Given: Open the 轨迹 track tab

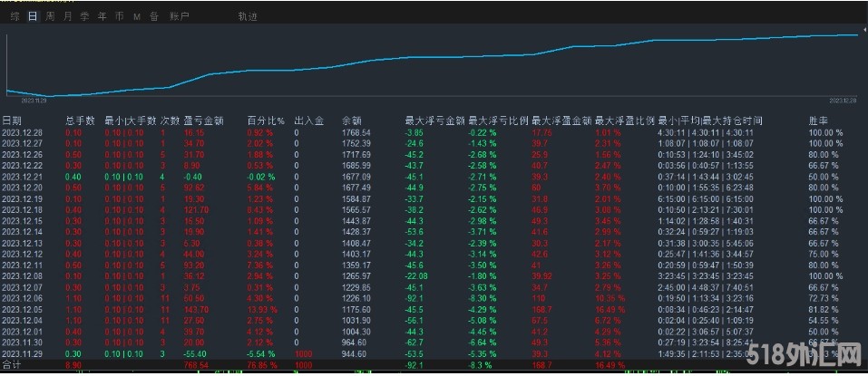Looking at the screenshot, I should pos(247,16).
